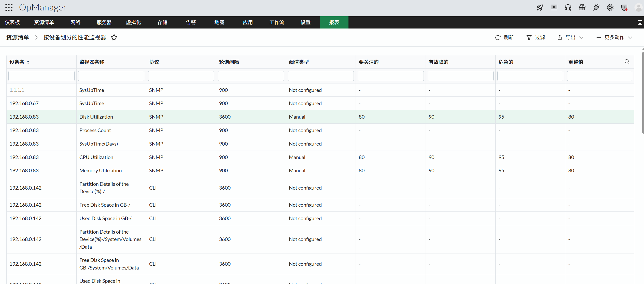Click the OpManager product title

[43, 8]
